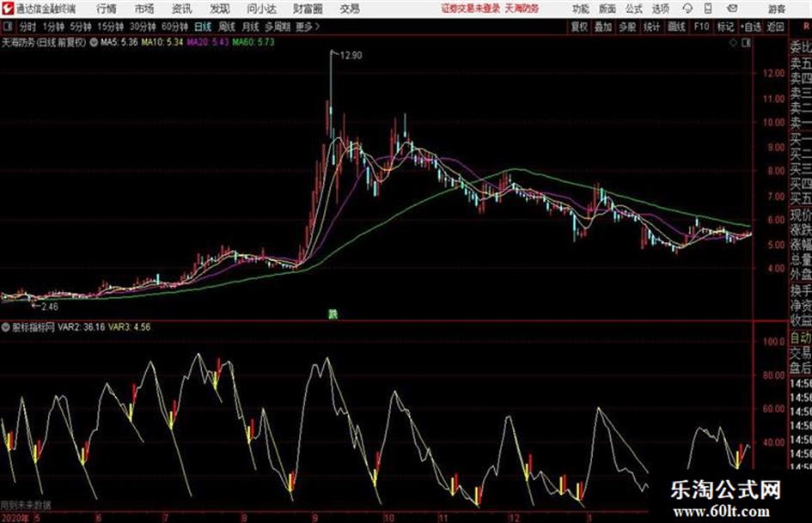812x523 pixels.
Task: Open the 公式 menu
Action: click(x=634, y=9)
